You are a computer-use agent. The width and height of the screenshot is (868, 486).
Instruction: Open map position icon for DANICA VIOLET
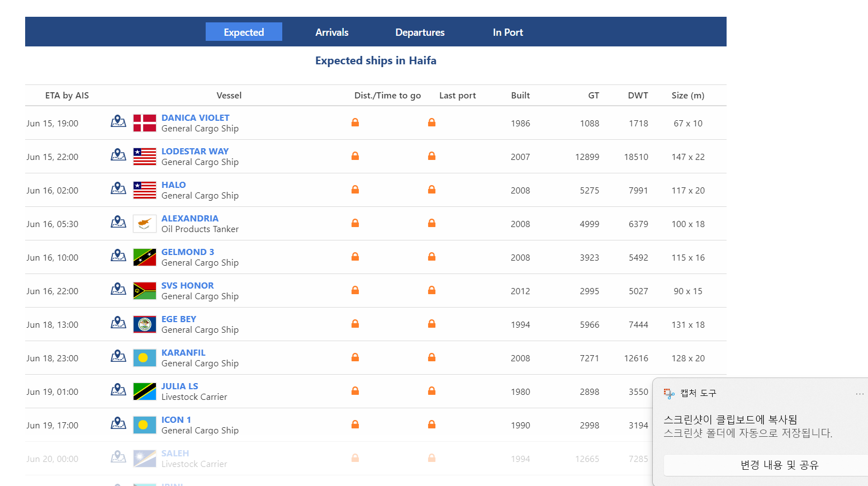coord(118,121)
